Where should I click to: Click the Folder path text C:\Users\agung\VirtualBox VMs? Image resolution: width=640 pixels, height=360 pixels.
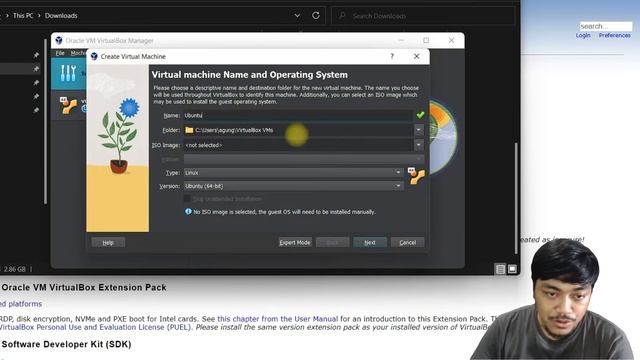[234, 130]
